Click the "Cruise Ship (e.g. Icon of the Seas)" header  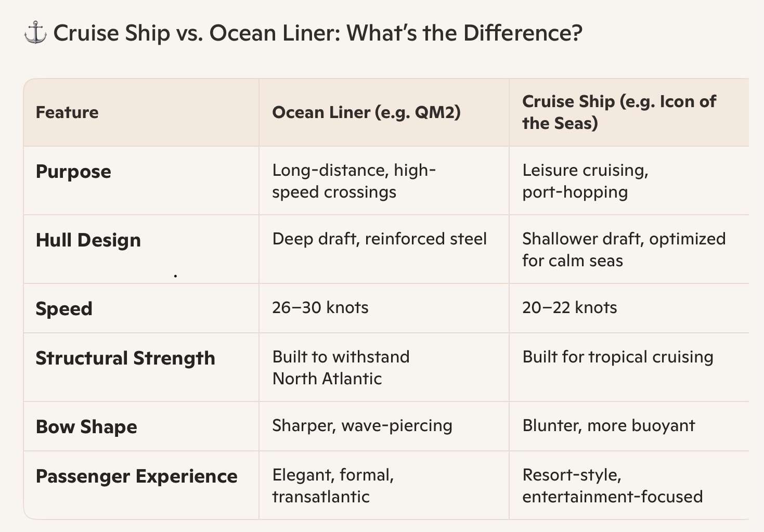619,112
